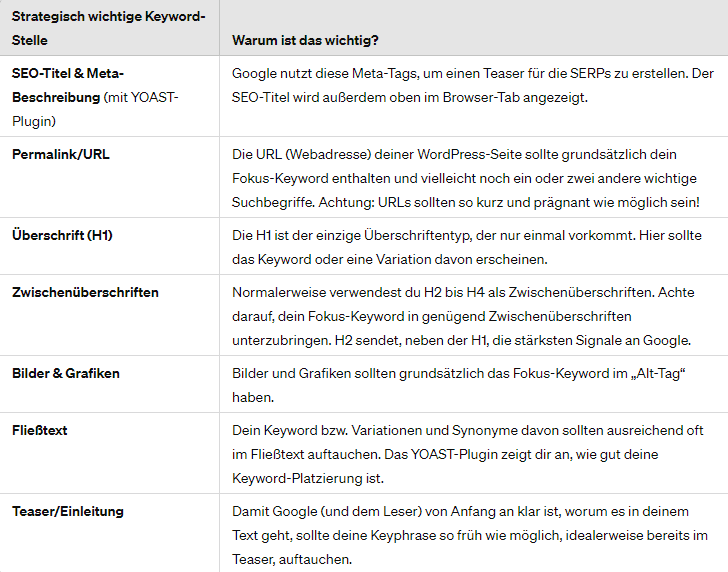The height and width of the screenshot is (572, 728).
Task: Select the 'SEO-Titel & Meta-Beschreibung' row label
Action: (68, 85)
